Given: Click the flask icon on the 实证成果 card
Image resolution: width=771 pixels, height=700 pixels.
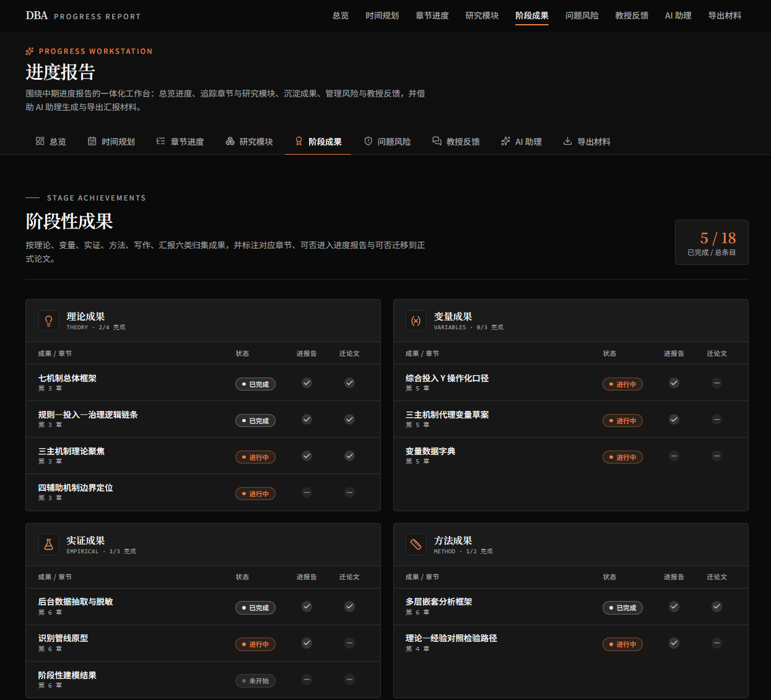Looking at the screenshot, I should pos(48,545).
